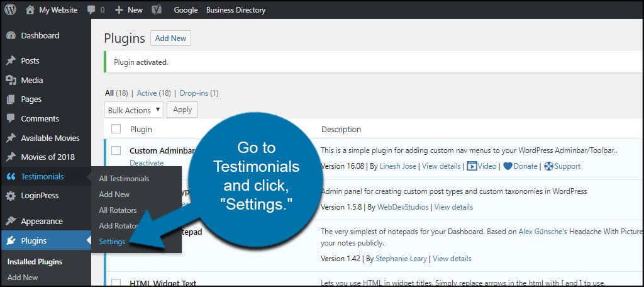Open Available Movies in sidebar

(50, 138)
